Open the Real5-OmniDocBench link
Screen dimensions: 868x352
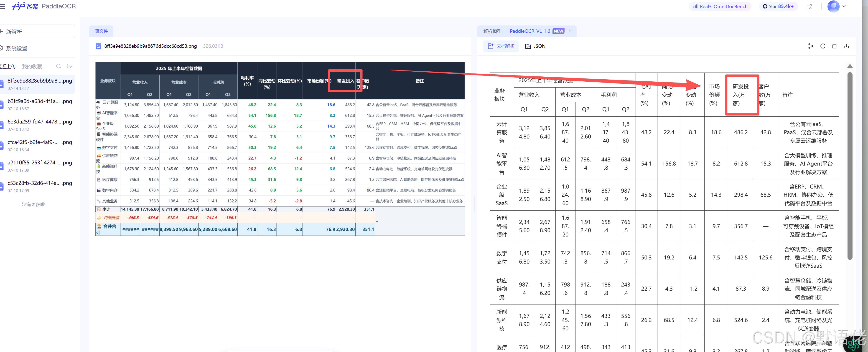tap(720, 6)
